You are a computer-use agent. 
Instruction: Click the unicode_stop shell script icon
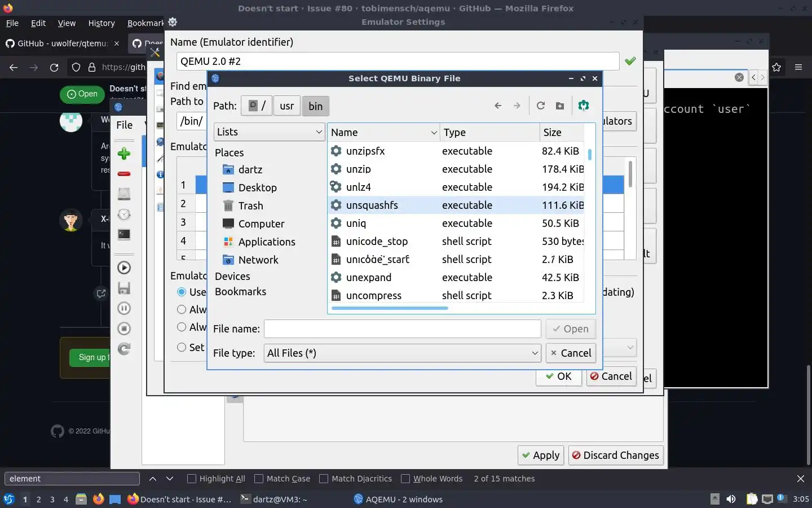[336, 242]
